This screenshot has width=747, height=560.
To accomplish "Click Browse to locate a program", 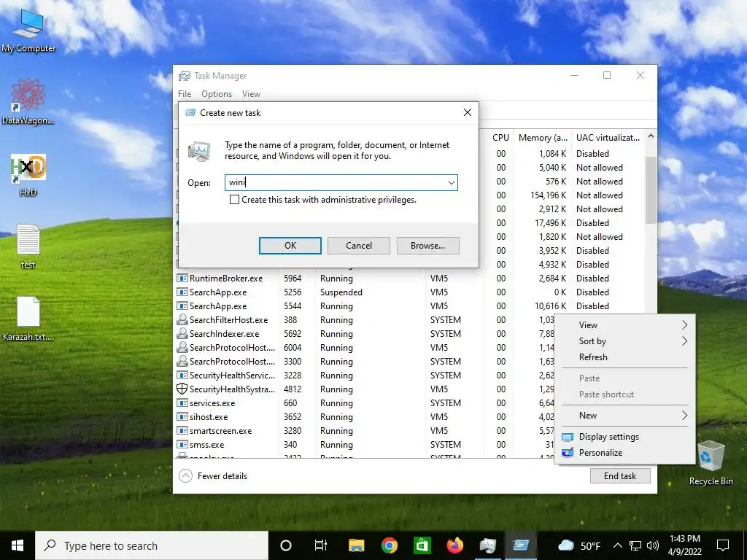I will click(427, 246).
